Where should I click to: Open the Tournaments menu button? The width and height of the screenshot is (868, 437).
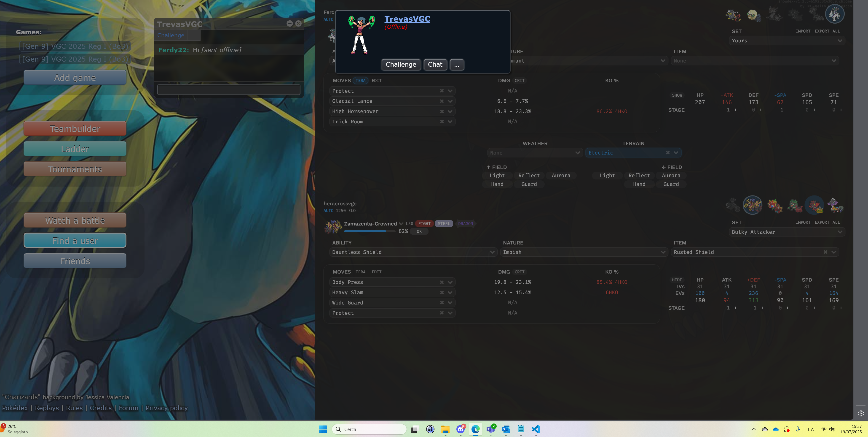coord(75,169)
